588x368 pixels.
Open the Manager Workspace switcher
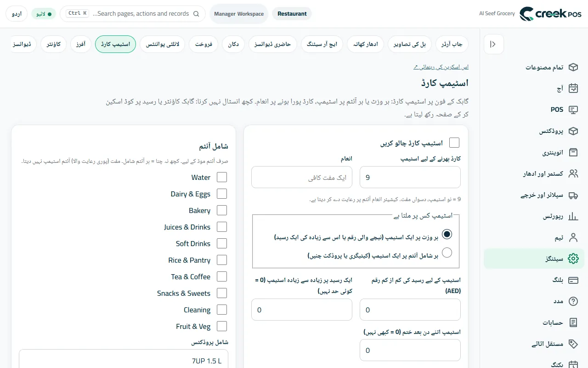(x=239, y=14)
